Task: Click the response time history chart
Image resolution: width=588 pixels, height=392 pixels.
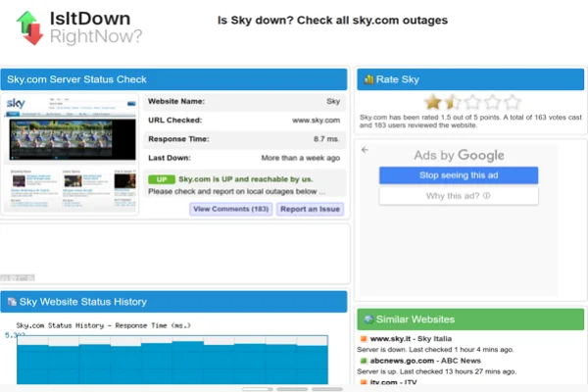Action: 172,360
